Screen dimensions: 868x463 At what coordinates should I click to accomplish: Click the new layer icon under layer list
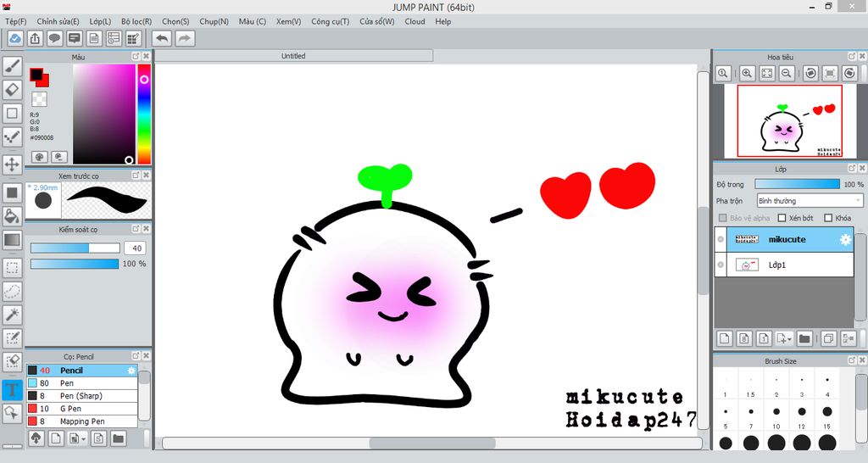725,338
